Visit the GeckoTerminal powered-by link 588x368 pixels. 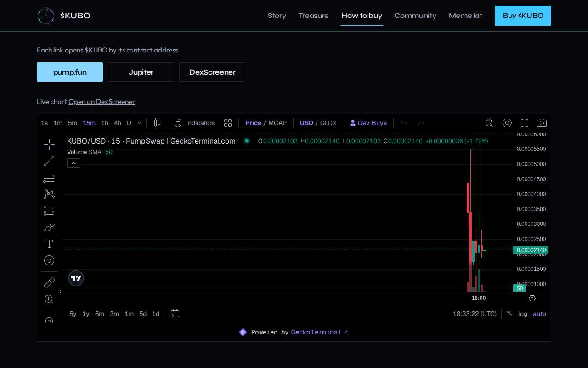tap(319, 332)
